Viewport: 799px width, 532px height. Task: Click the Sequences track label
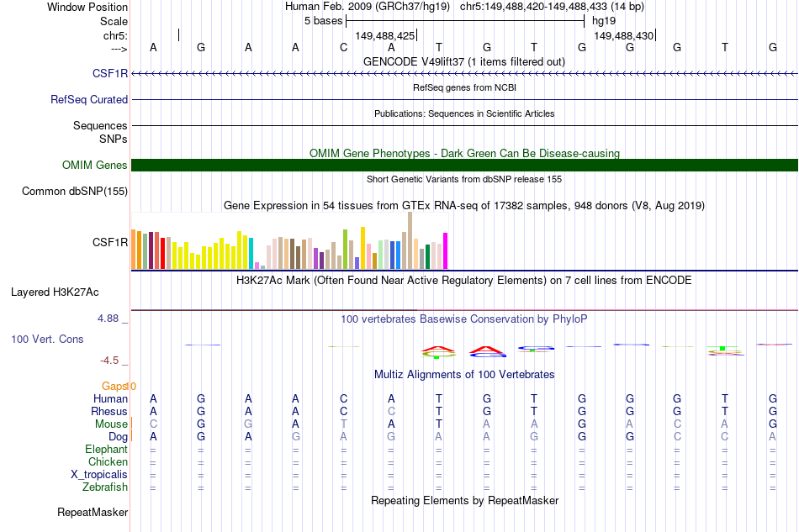100,125
